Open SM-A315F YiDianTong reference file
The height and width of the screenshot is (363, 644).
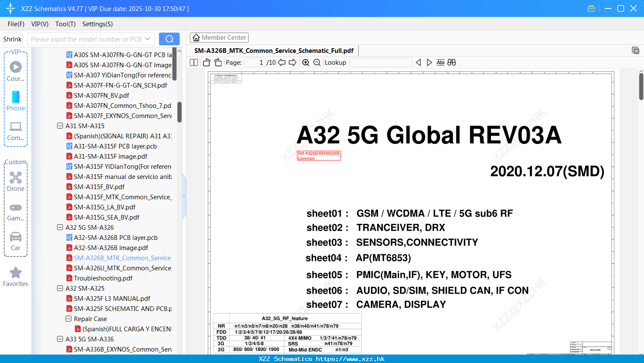[x=119, y=166]
